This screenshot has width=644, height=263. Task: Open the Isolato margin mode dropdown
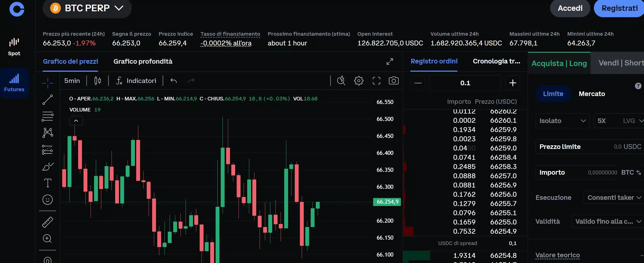563,121
